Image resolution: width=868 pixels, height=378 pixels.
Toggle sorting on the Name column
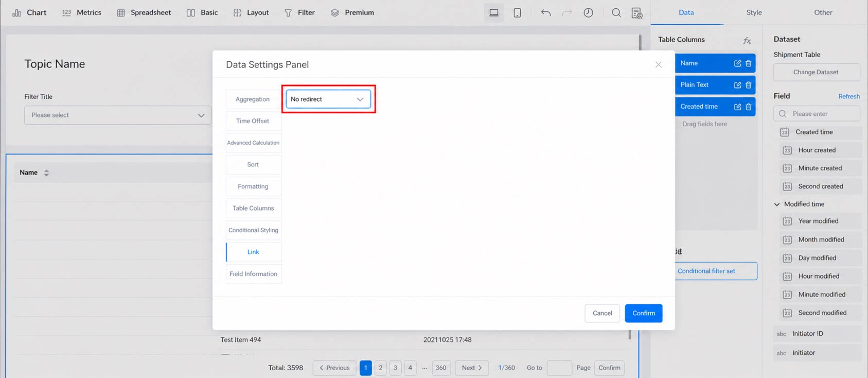click(46, 173)
